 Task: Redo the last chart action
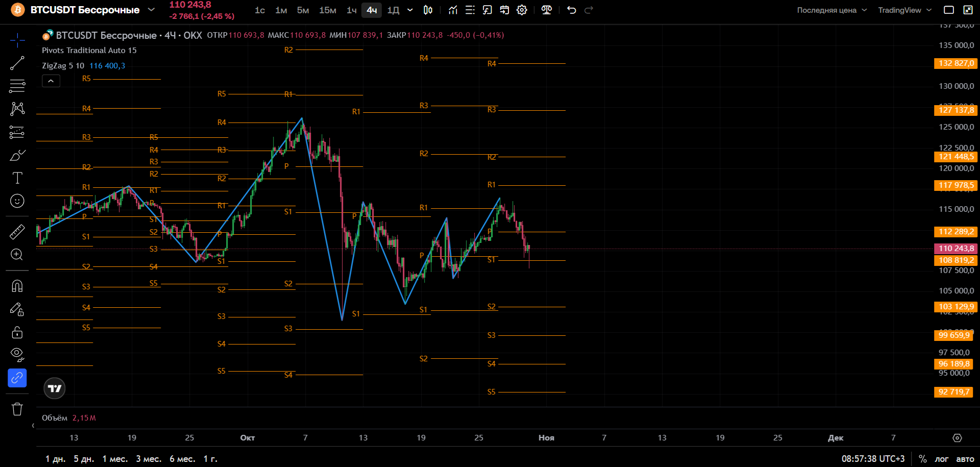(x=589, y=10)
